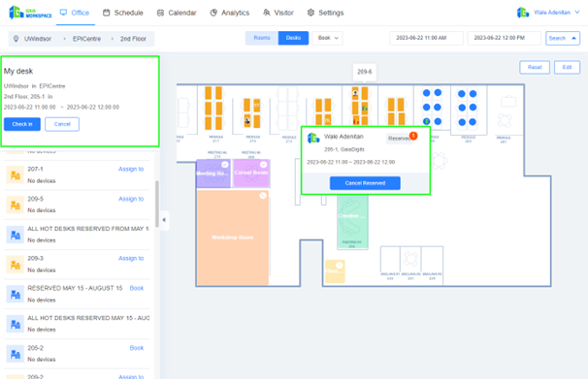Click the user avatar next to Wale Adenitan
The image size is (588, 379).
[523, 13]
